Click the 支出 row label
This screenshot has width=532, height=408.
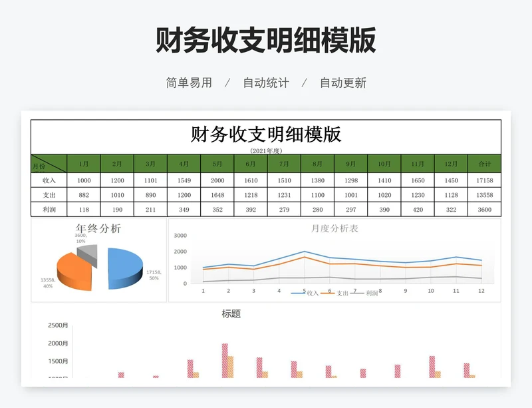point(49,195)
